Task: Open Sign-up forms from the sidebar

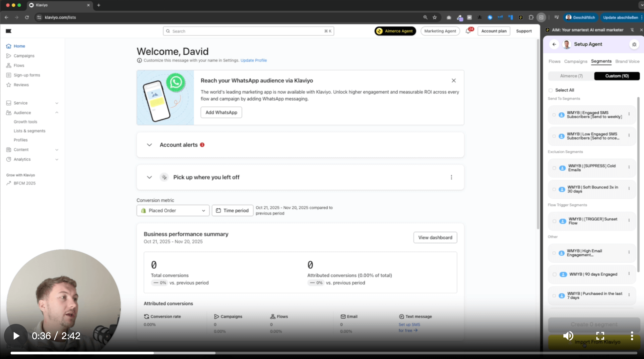Action: click(26, 75)
